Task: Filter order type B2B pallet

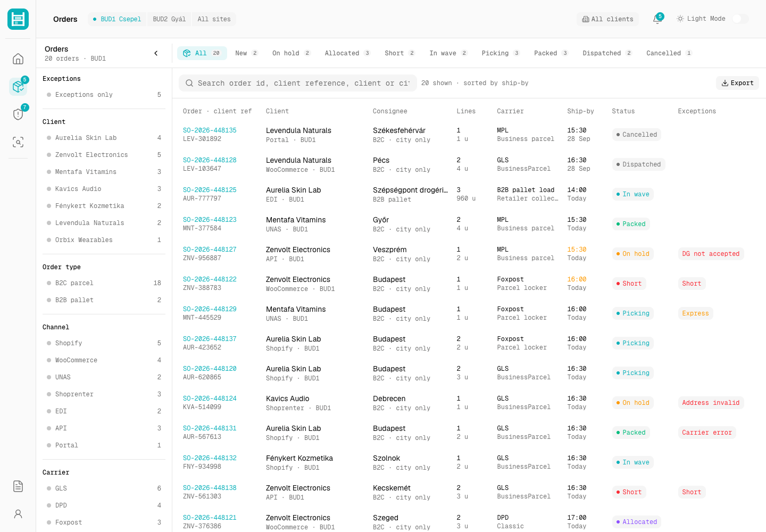Action: (104, 300)
